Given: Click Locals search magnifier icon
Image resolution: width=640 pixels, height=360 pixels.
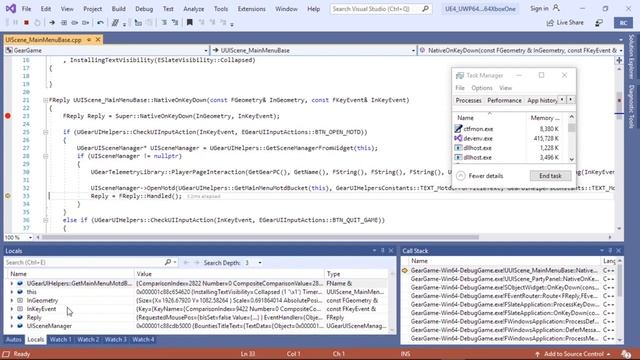Looking at the screenshot, I should (x=168, y=262).
